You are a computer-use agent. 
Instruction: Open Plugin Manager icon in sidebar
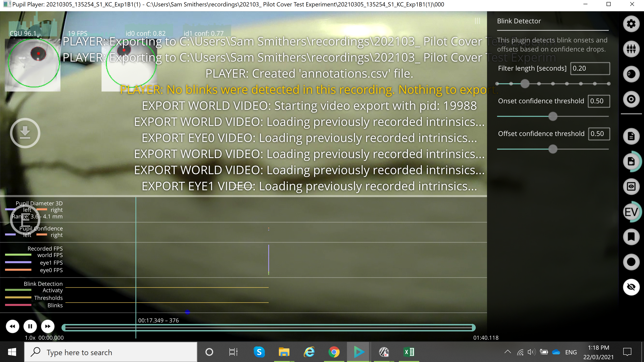click(x=631, y=49)
